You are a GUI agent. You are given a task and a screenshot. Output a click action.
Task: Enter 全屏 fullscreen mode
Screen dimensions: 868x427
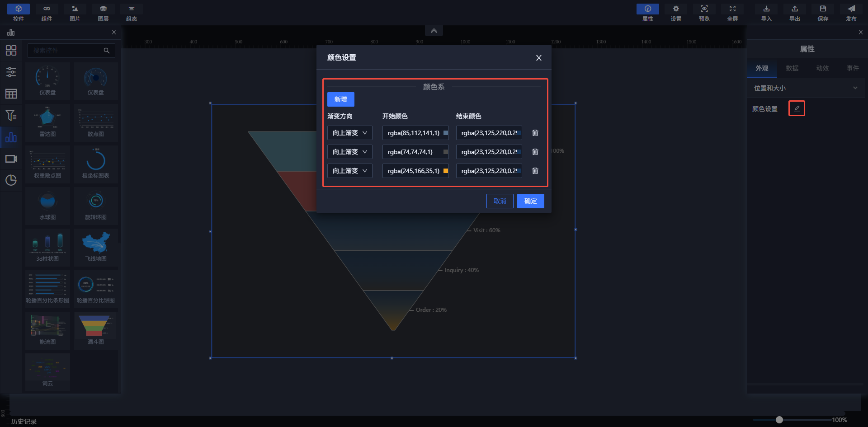click(732, 13)
